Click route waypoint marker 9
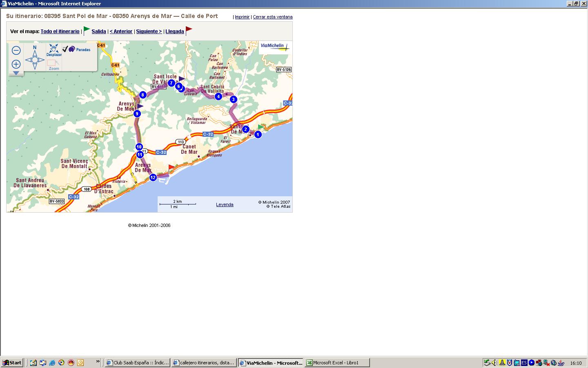 tap(137, 114)
